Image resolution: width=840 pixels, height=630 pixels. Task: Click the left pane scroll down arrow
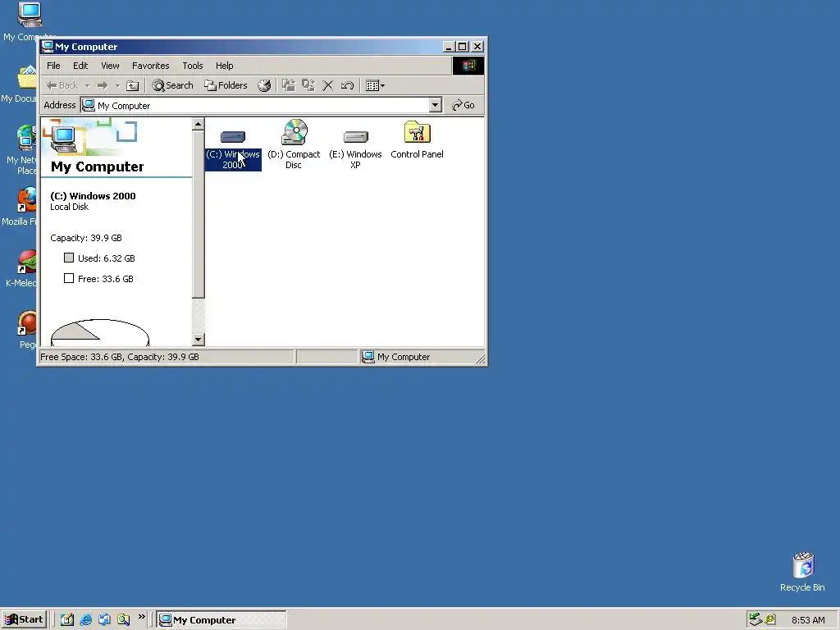coord(199,339)
